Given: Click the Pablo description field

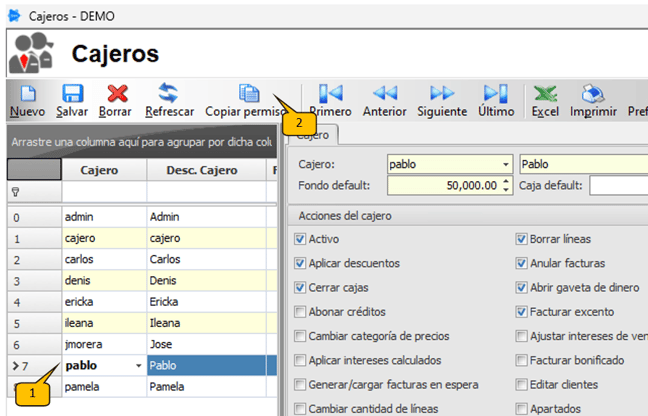Looking at the screenshot, I should [x=584, y=164].
